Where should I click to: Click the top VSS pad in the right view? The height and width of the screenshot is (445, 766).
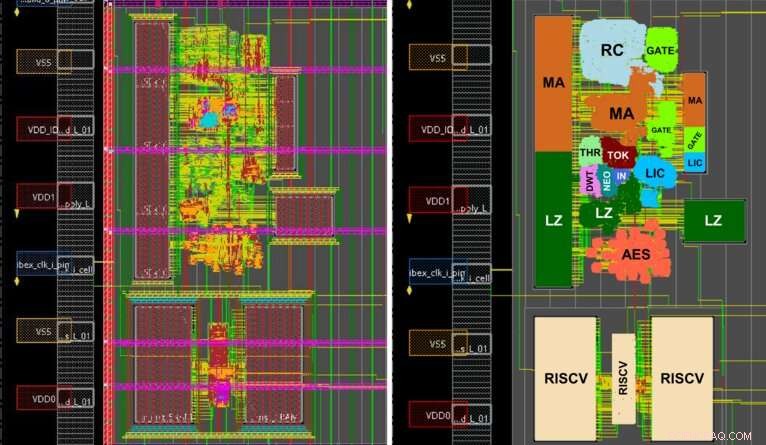coord(438,58)
